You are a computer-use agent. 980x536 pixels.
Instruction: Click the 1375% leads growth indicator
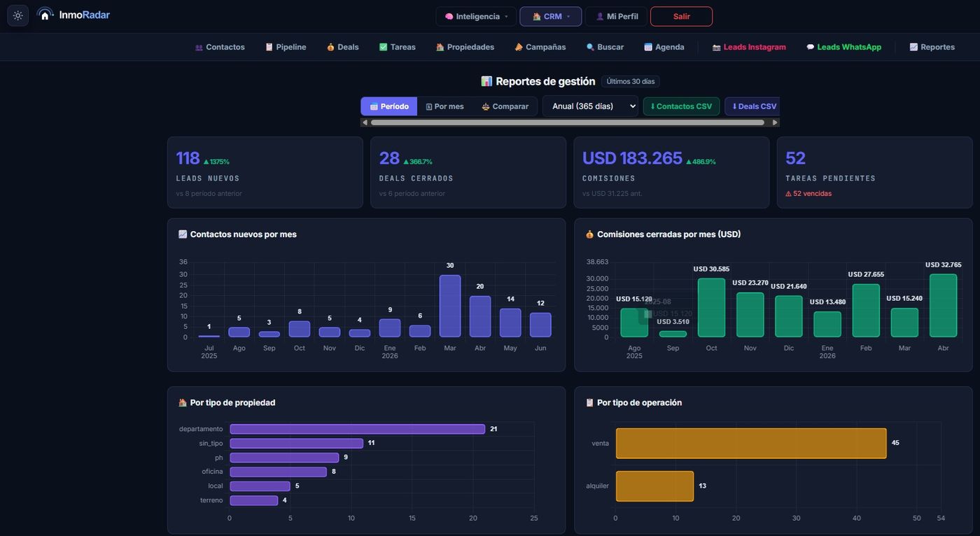[x=216, y=162]
